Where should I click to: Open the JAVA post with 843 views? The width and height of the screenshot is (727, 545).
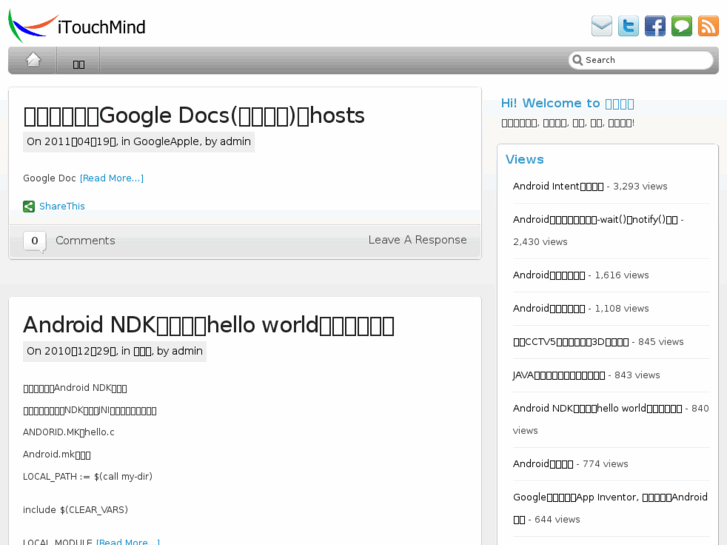(x=559, y=375)
